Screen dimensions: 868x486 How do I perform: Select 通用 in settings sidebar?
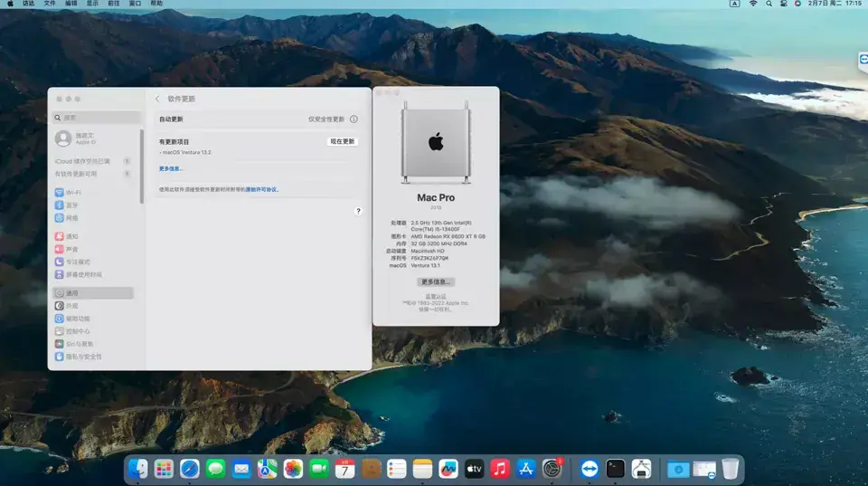93,293
